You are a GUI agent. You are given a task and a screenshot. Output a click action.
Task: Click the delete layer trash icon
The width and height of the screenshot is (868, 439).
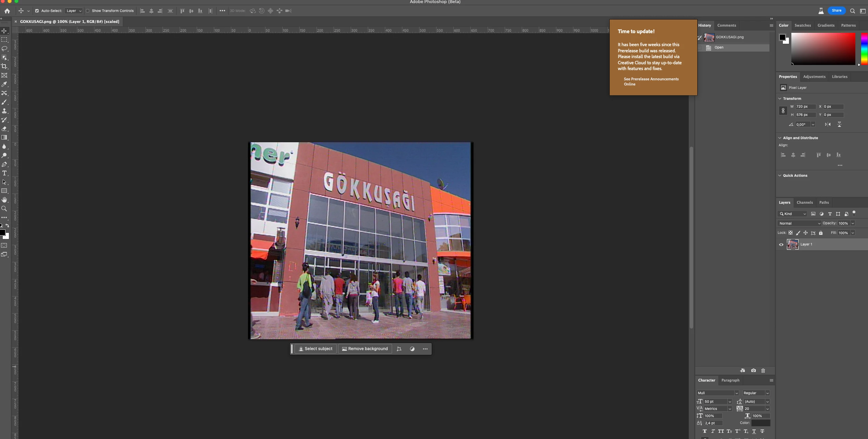pyautogui.click(x=763, y=371)
